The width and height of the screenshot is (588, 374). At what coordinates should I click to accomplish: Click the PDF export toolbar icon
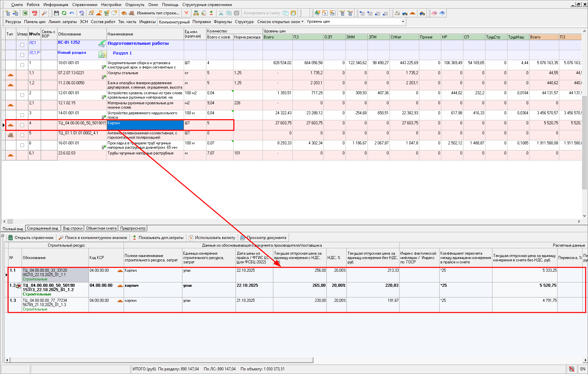tap(35, 13)
